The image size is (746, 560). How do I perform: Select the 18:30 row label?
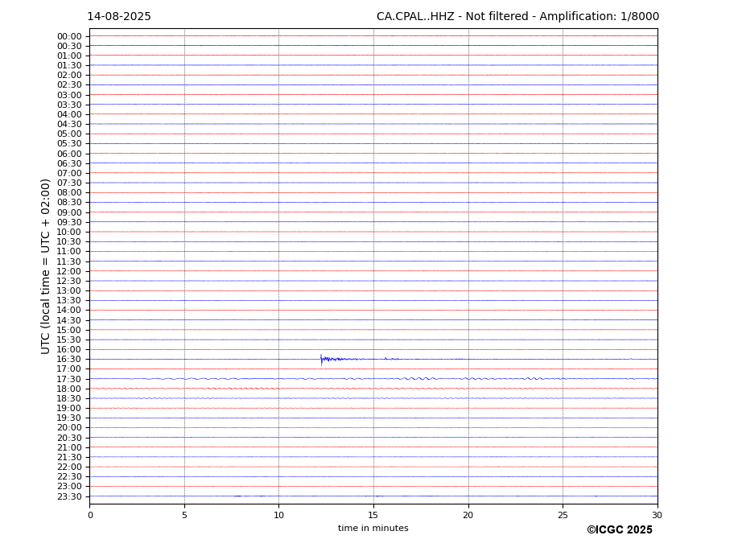pos(69,399)
